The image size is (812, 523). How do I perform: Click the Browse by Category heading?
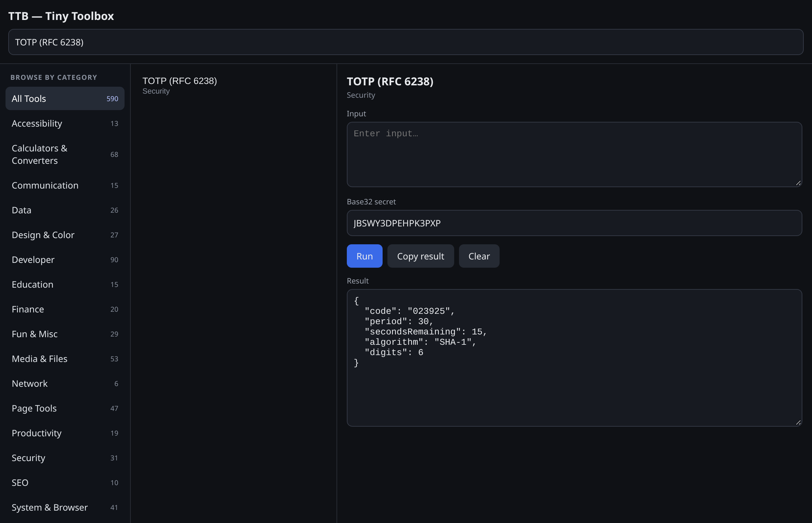(54, 77)
